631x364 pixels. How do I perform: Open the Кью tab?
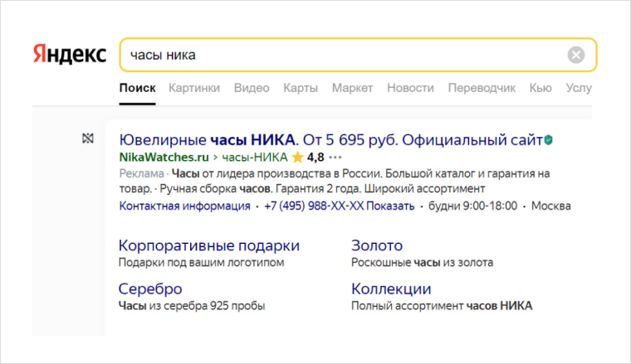coord(541,88)
